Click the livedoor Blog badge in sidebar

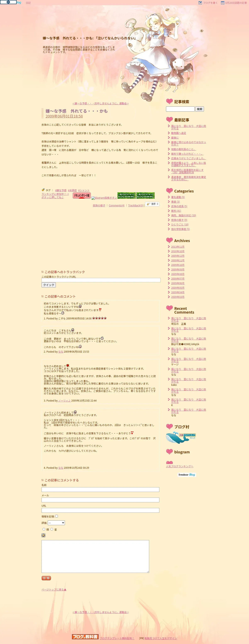187,475
